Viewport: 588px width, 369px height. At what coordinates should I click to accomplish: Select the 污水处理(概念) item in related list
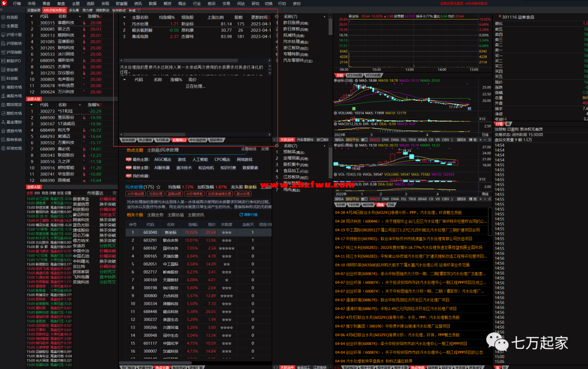(296, 41)
